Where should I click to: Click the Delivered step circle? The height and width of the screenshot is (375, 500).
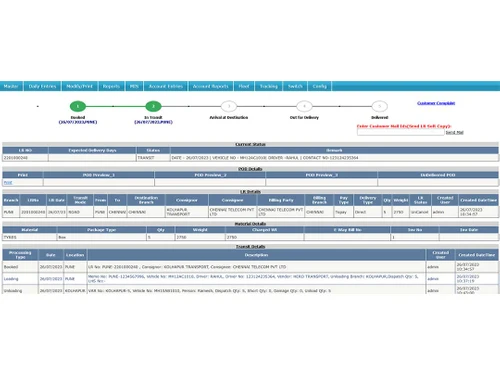coord(380,106)
